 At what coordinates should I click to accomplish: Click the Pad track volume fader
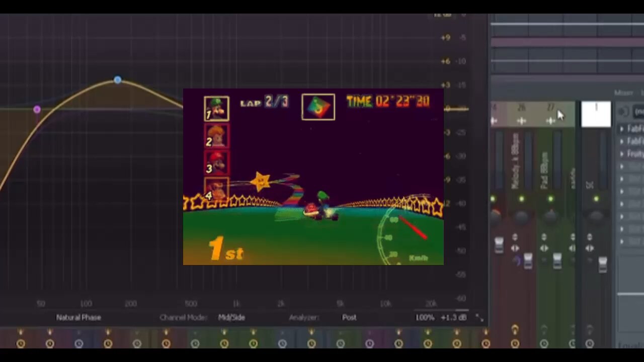click(557, 260)
